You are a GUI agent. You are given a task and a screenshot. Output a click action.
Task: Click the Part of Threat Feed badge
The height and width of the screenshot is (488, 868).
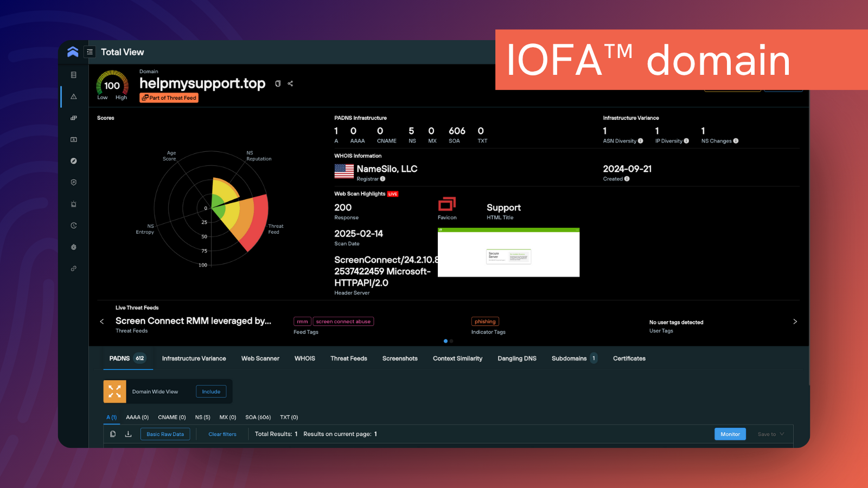click(x=169, y=98)
